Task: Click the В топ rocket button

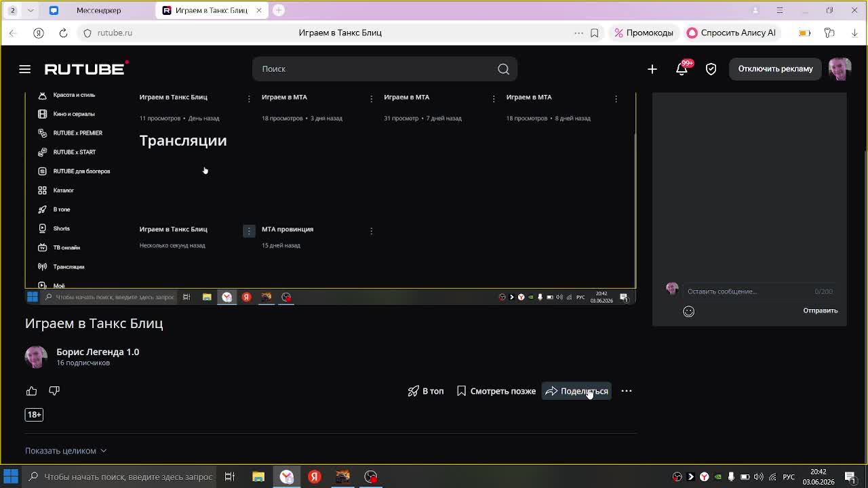Action: 426,391
